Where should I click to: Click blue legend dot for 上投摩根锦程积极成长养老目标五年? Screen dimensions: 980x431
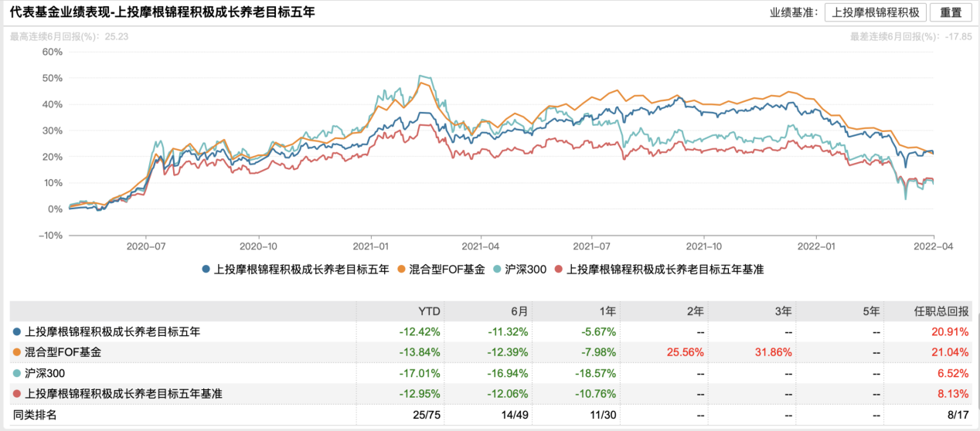(206, 270)
